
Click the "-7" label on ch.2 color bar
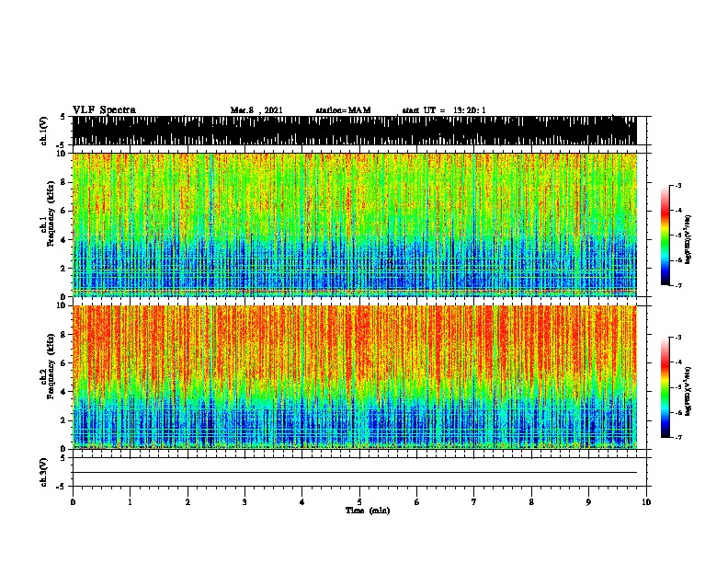click(677, 437)
